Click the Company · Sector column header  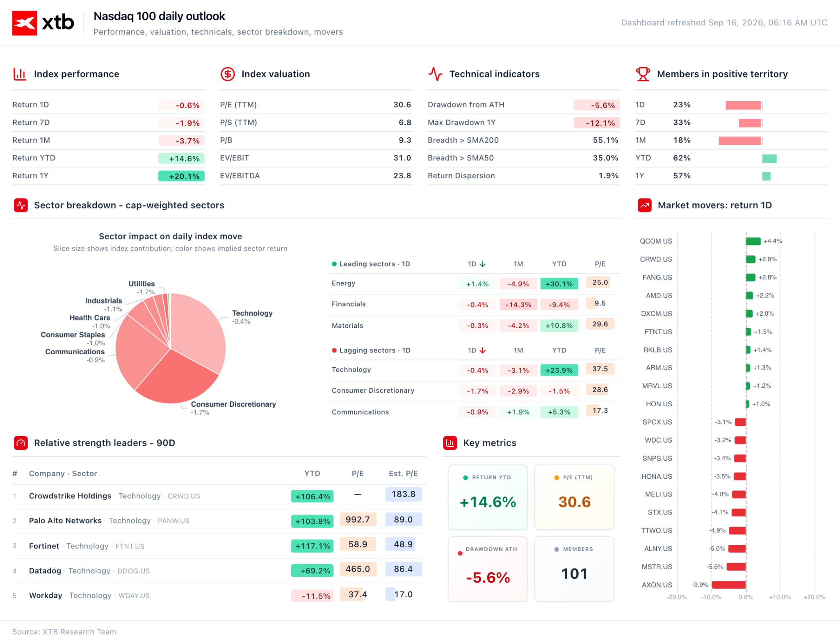pyautogui.click(x=63, y=474)
